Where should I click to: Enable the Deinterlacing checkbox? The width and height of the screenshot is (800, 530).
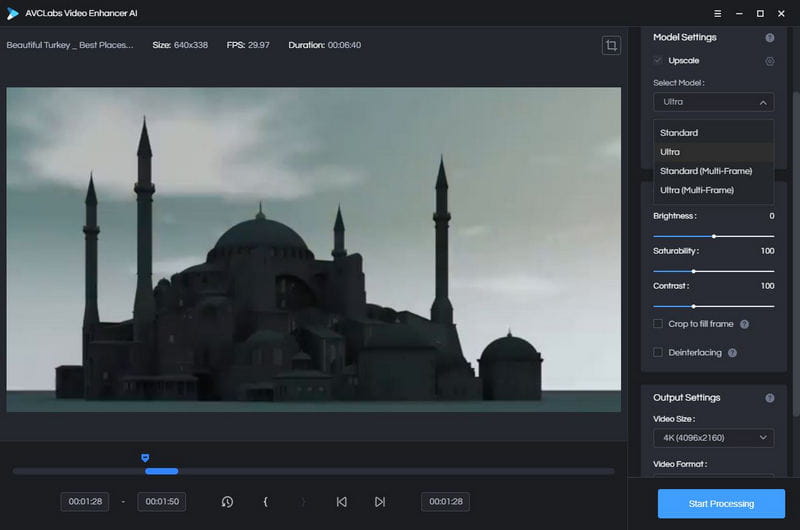pyautogui.click(x=658, y=352)
